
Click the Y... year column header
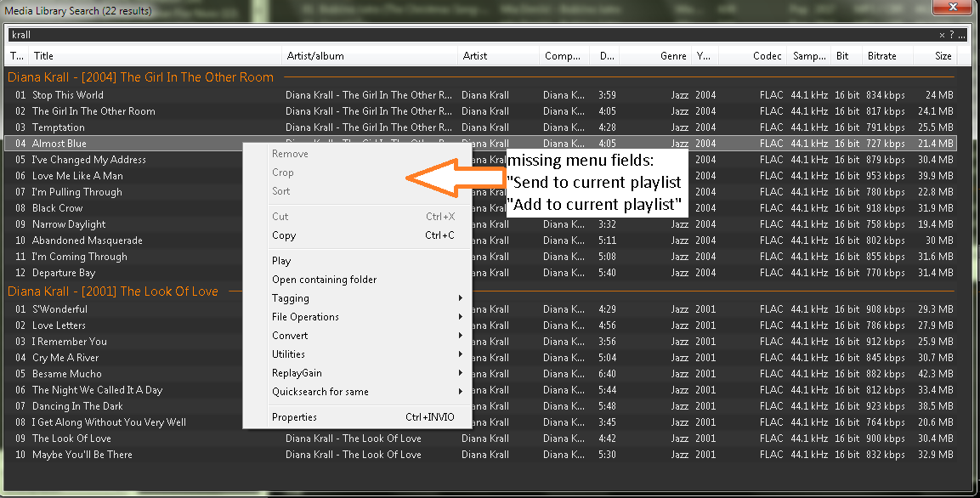pyautogui.click(x=705, y=56)
